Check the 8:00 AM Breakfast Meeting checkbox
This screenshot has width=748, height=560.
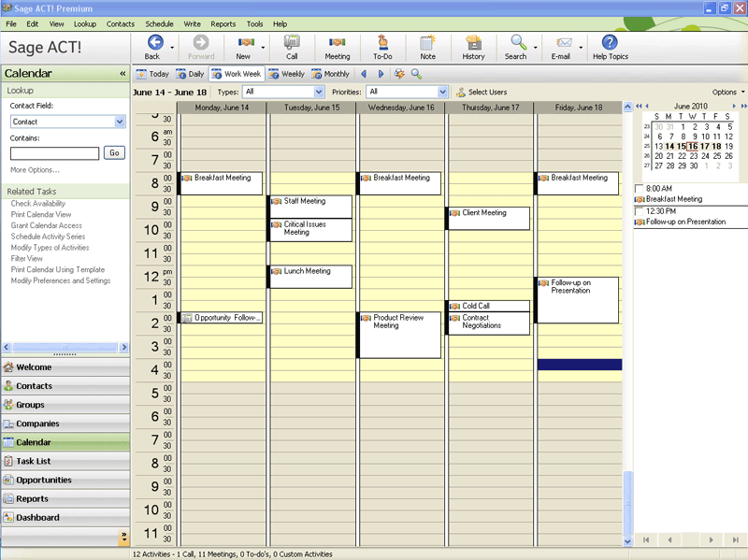coord(639,189)
